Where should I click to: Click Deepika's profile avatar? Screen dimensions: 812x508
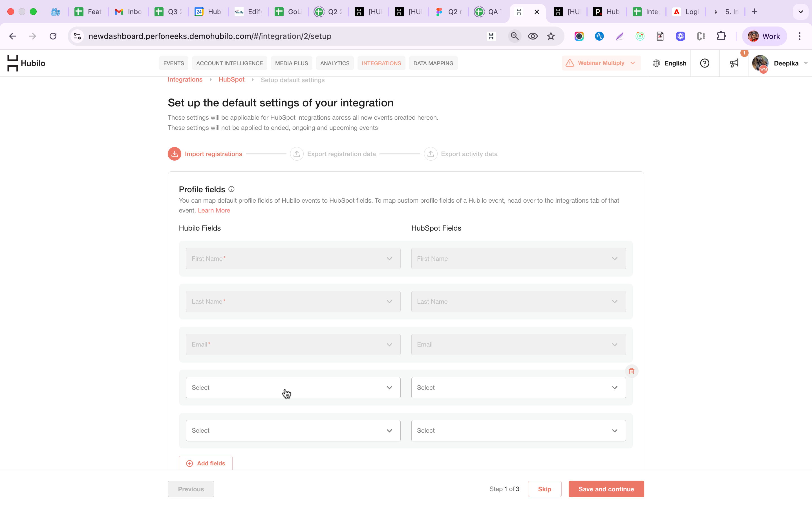pyautogui.click(x=760, y=63)
